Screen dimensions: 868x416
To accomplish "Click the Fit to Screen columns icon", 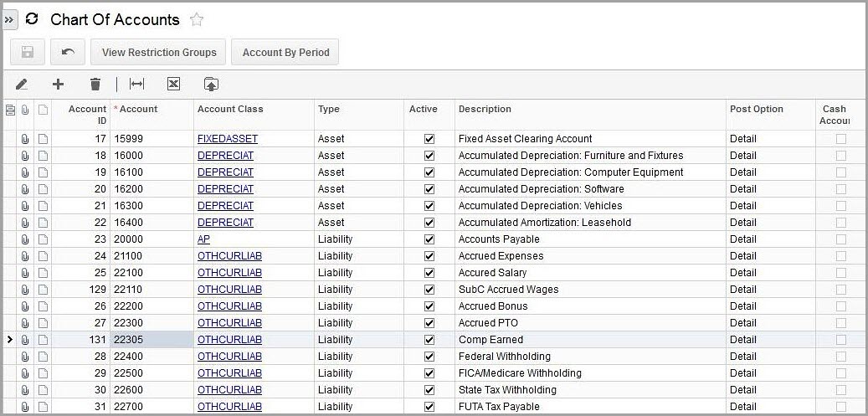I will pyautogui.click(x=136, y=84).
